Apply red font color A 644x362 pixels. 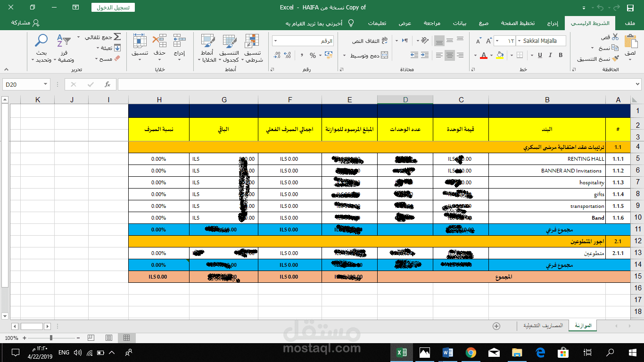point(483,56)
